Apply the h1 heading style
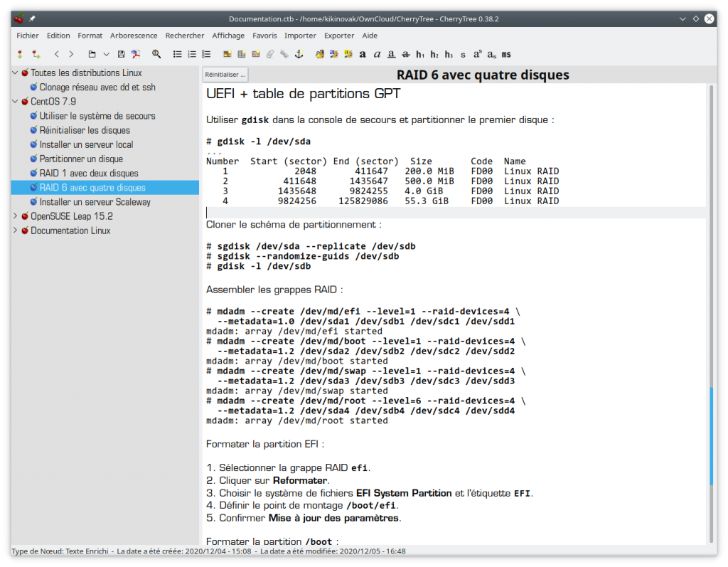728x567 pixels. coord(420,54)
